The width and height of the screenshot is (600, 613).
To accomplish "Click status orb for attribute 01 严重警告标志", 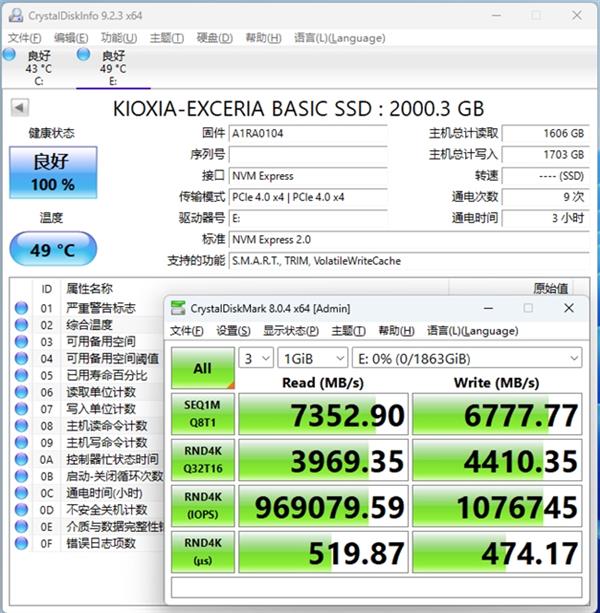I will tap(22, 308).
